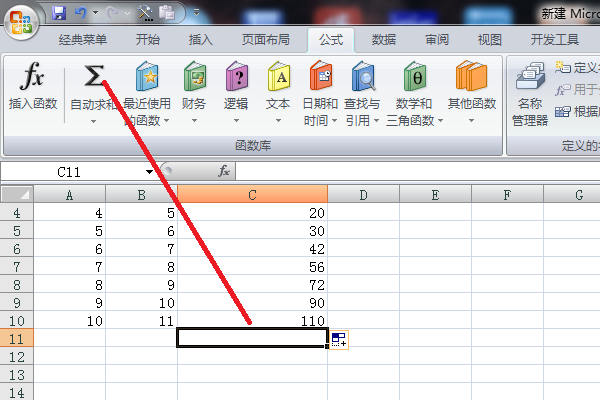Open the 名称管理器 icon
The width and height of the screenshot is (600, 400).
530,76
